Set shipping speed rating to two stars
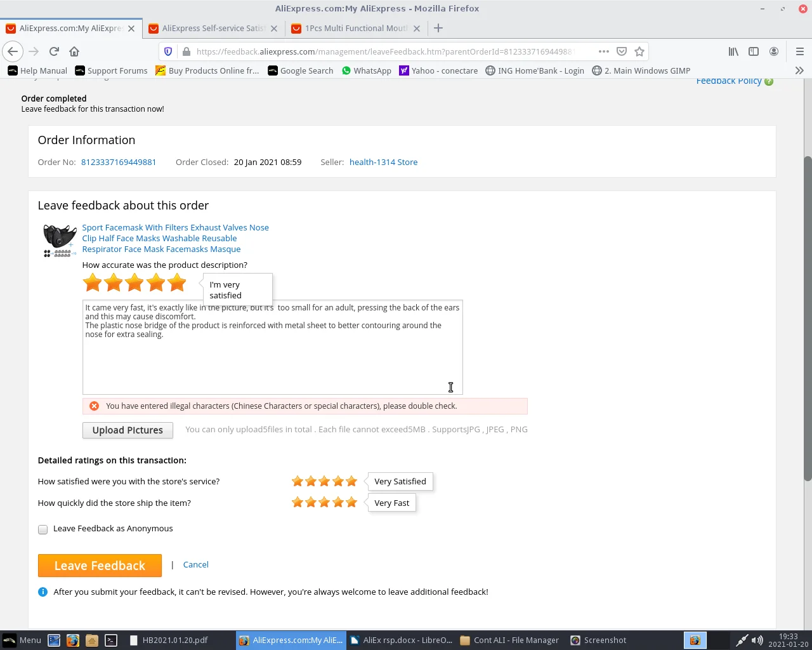 pos(311,503)
